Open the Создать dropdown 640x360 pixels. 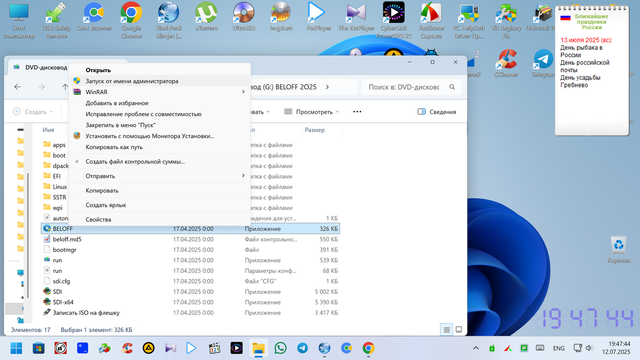(x=33, y=112)
